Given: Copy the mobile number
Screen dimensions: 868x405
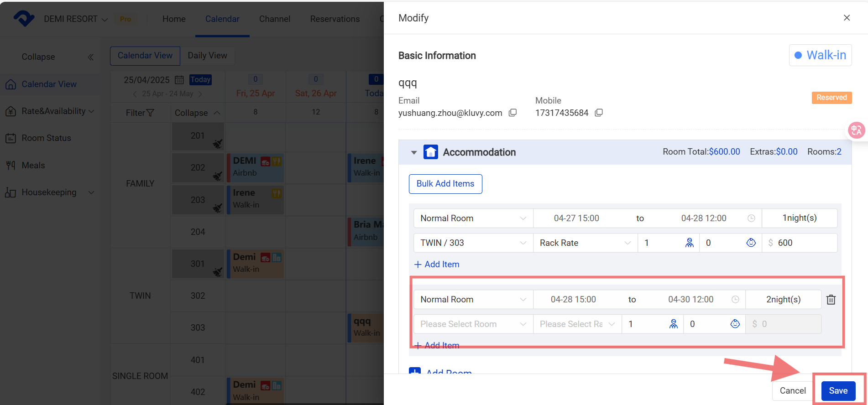Looking at the screenshot, I should (599, 113).
